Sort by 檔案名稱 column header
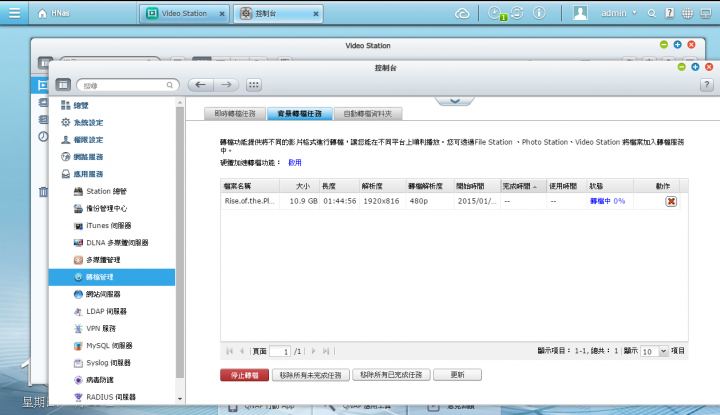 pyautogui.click(x=250, y=186)
